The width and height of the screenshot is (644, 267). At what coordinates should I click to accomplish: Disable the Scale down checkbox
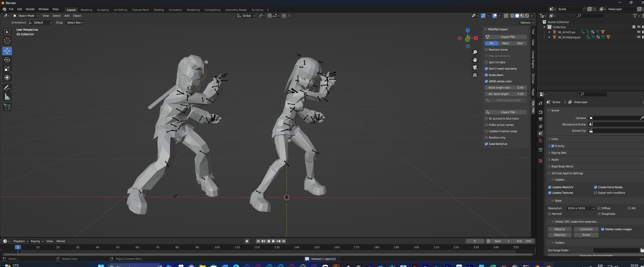[x=486, y=75]
